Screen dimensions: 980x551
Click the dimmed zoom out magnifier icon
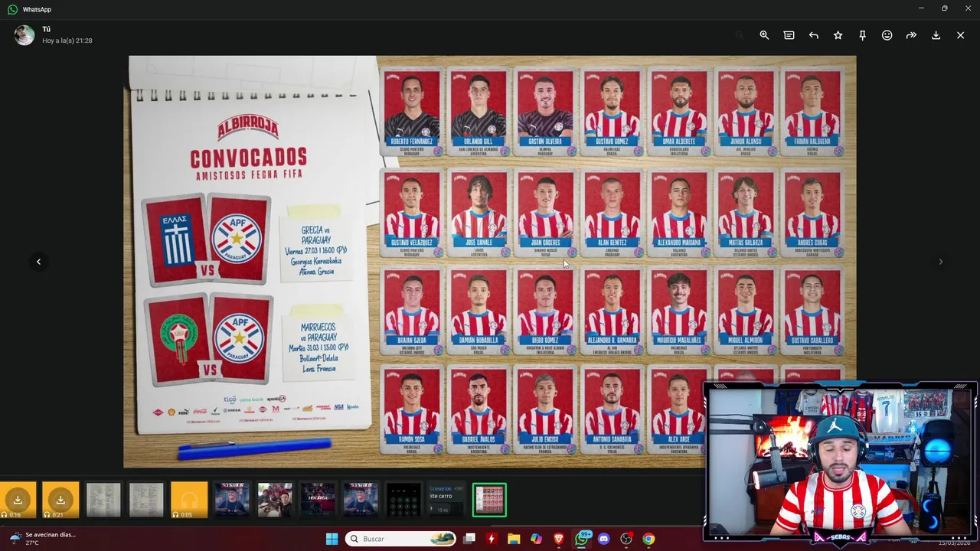coord(740,35)
